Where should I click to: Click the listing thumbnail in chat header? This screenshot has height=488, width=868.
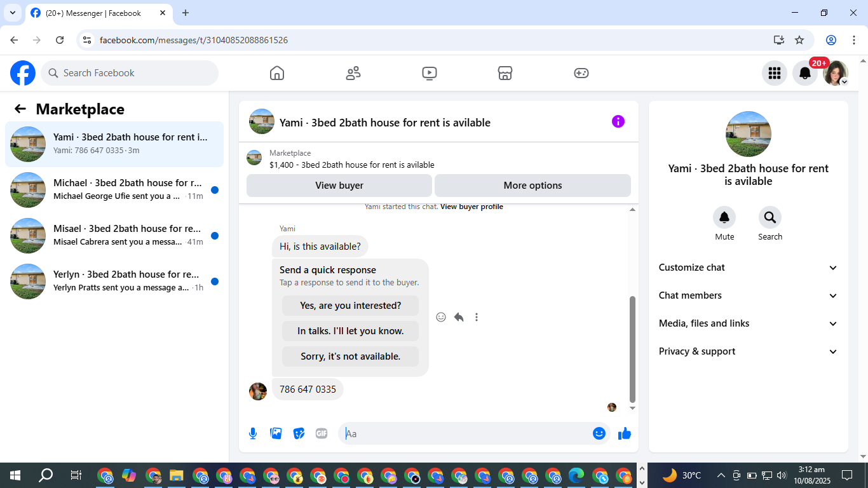(x=262, y=121)
